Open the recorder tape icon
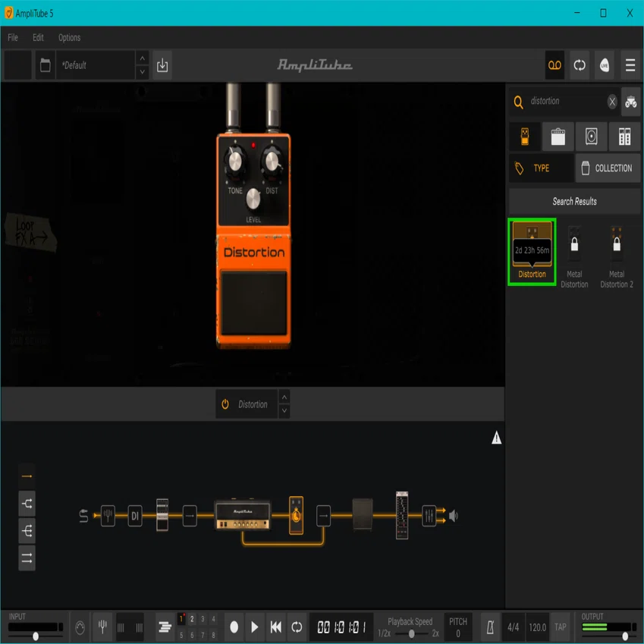 [554, 65]
